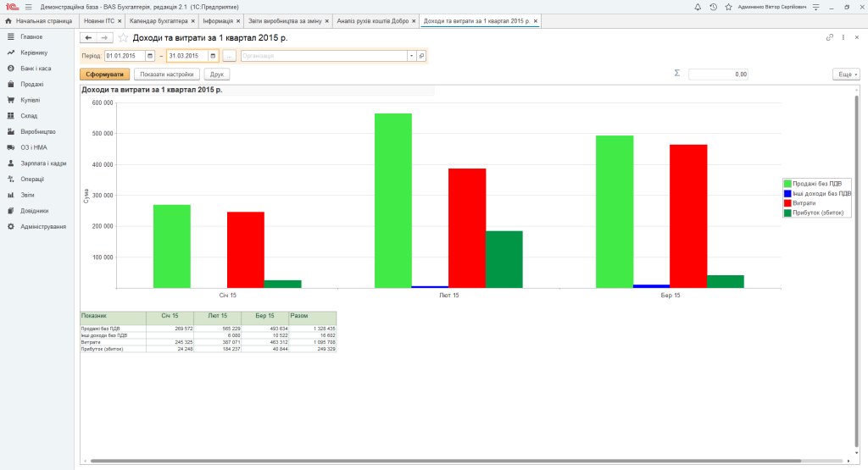The image size is (868, 470).
Task: Select Разом column header in table
Action: [313, 318]
